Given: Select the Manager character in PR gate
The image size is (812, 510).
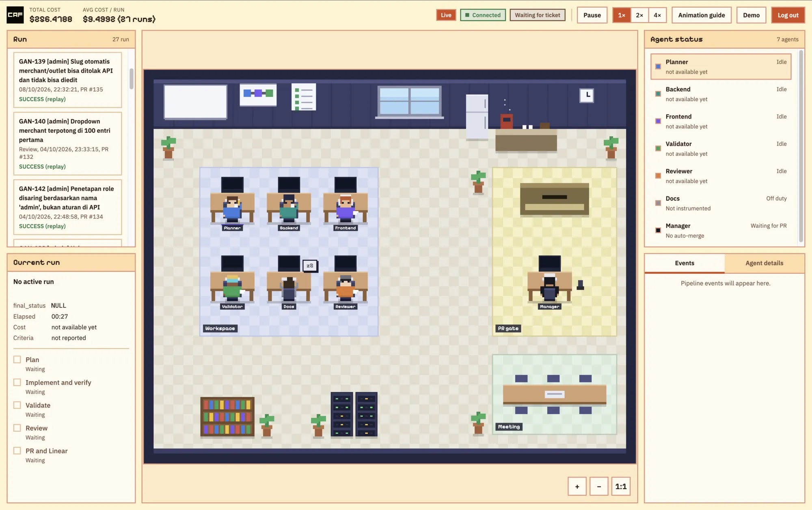Looking at the screenshot, I should (x=549, y=287).
